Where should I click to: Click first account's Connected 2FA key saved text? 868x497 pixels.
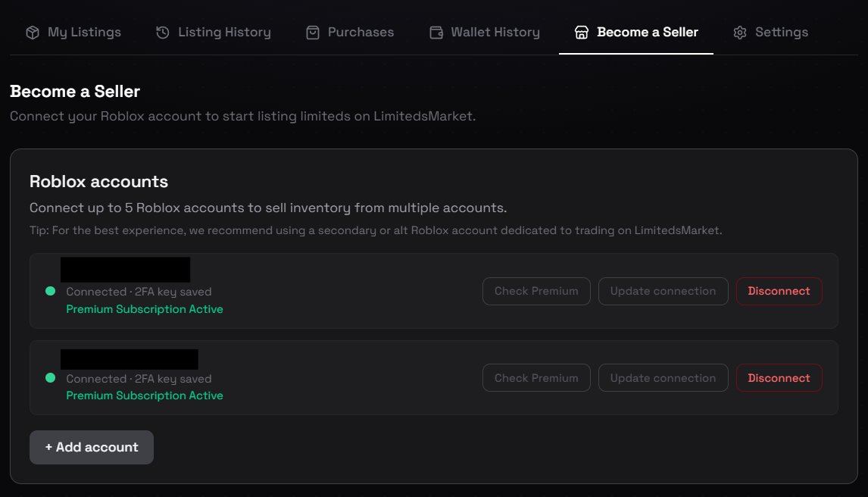pos(139,292)
